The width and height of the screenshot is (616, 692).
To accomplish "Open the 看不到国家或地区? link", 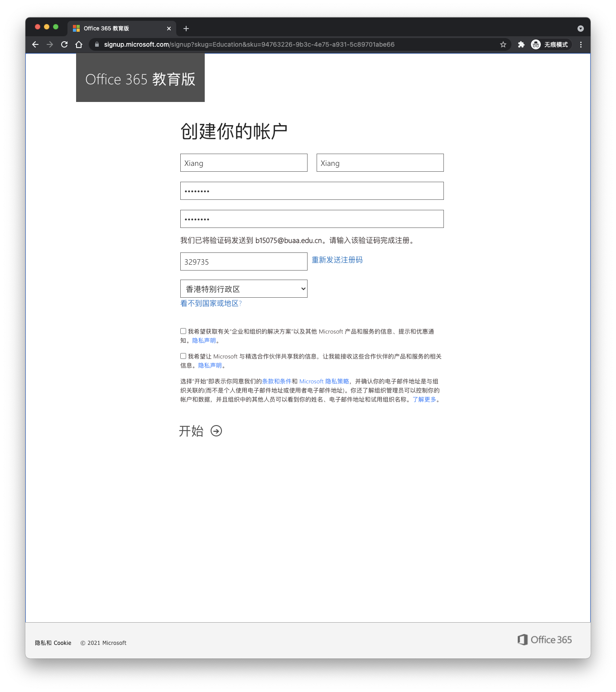I will coord(211,303).
